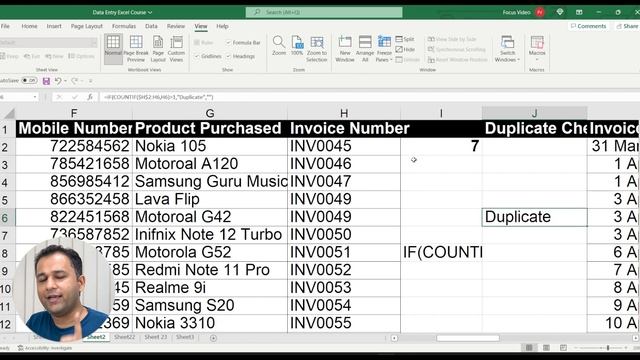The image size is (640, 360).
Task: Select all cells via corner triangle
Action: pos(9,113)
